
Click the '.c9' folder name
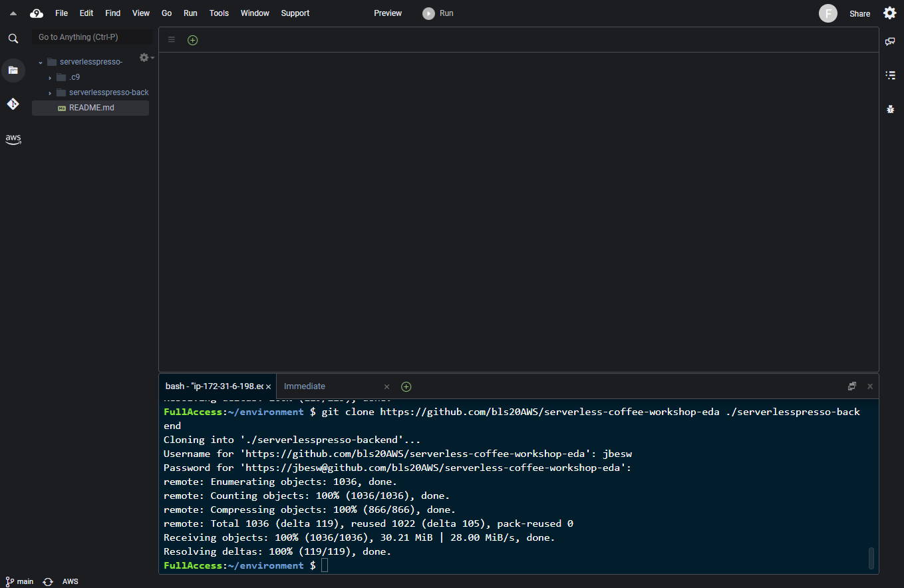tap(75, 77)
